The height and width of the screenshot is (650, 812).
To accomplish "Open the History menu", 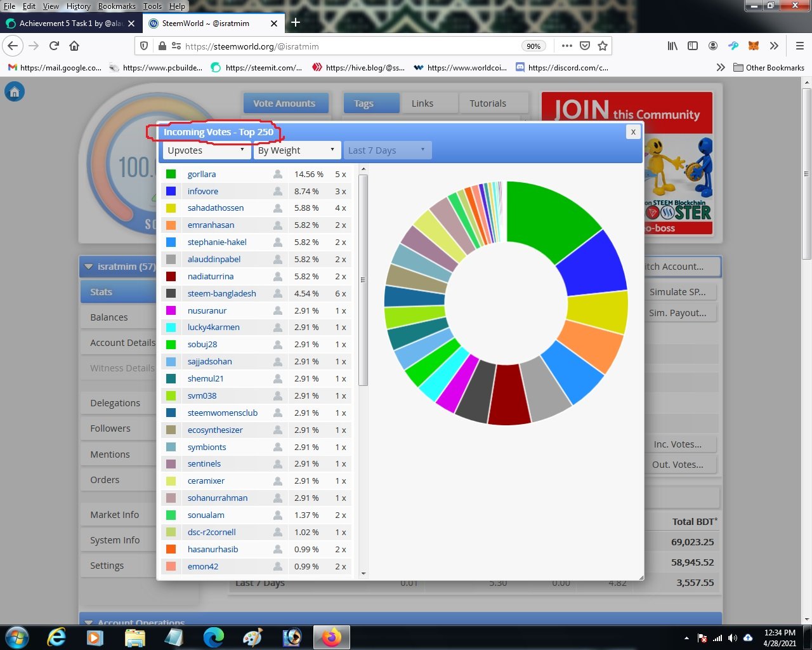I will click(x=78, y=6).
